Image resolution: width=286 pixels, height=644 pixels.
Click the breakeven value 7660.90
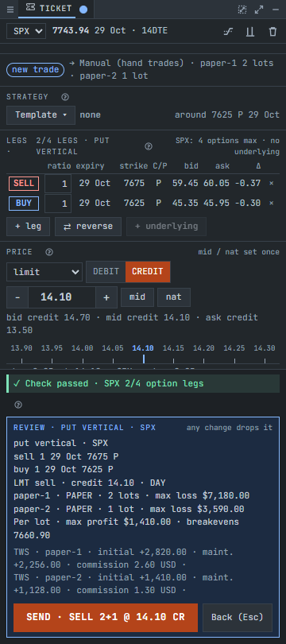32,536
